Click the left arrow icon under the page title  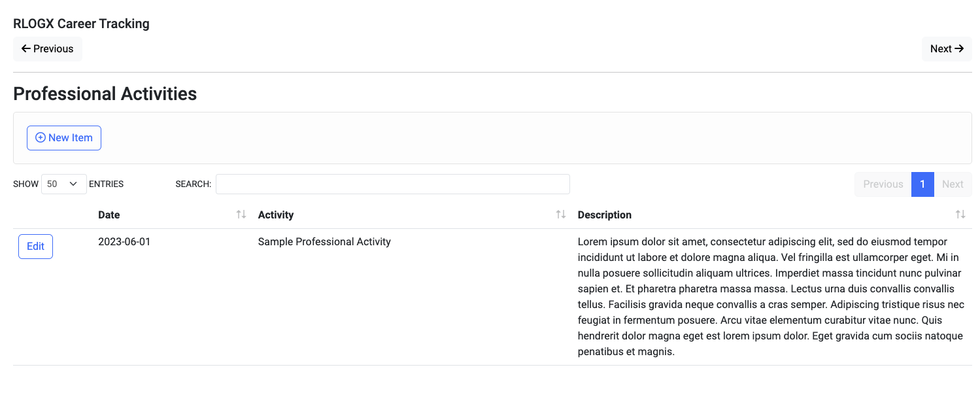pyautogui.click(x=26, y=49)
